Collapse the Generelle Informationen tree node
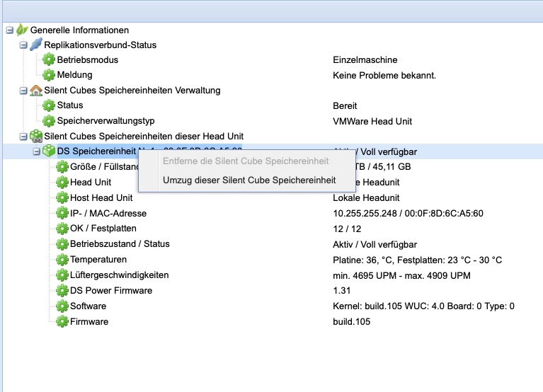 [x=9, y=30]
